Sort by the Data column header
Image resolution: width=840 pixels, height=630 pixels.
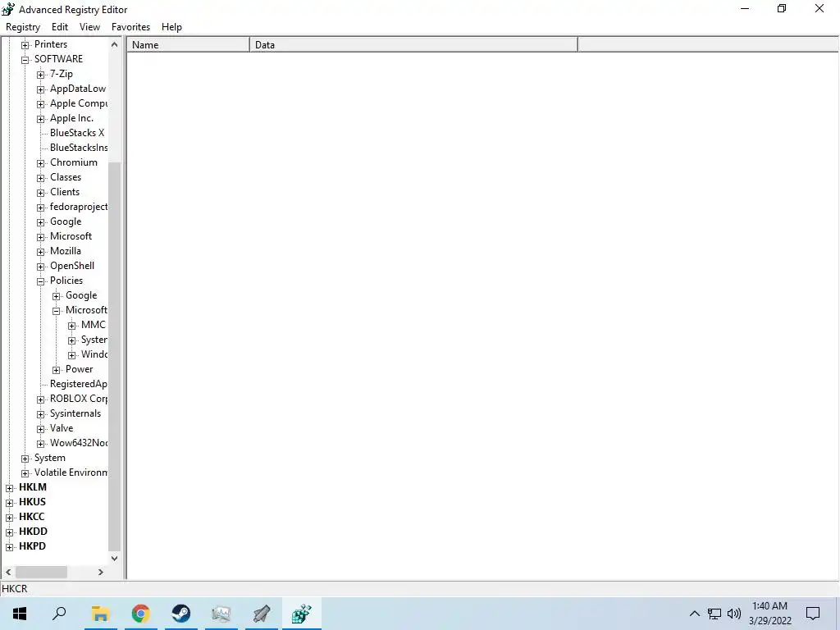413,45
